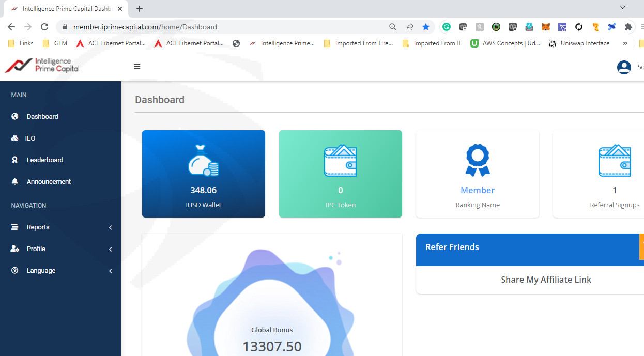Image resolution: width=644 pixels, height=356 pixels.
Task: Open the Announcement sidebar item
Action: pos(49,182)
